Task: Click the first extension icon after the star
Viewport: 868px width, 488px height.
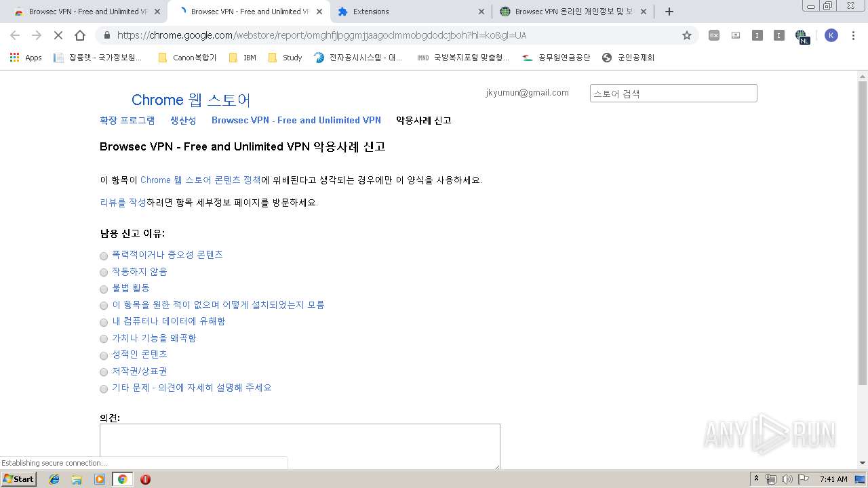Action: (714, 35)
